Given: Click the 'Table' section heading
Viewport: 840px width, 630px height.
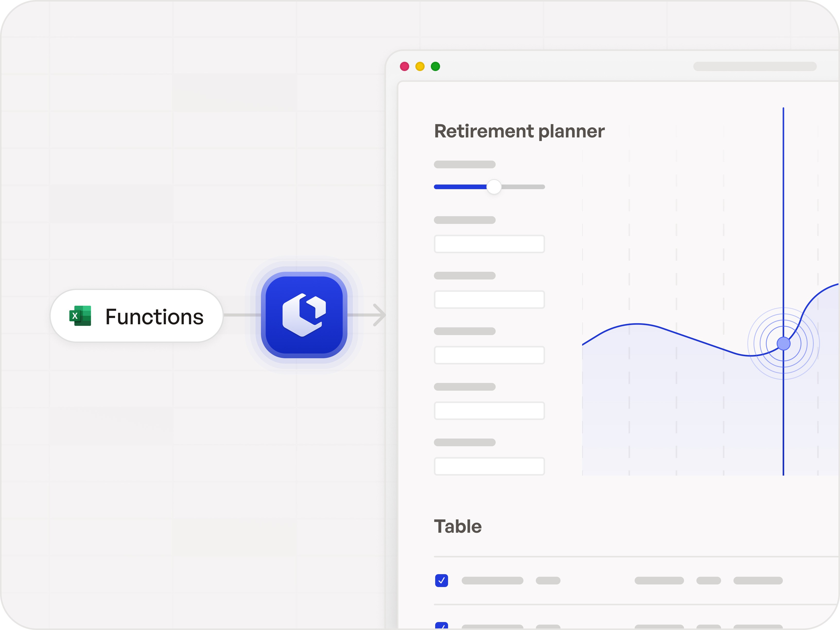Looking at the screenshot, I should point(458,526).
